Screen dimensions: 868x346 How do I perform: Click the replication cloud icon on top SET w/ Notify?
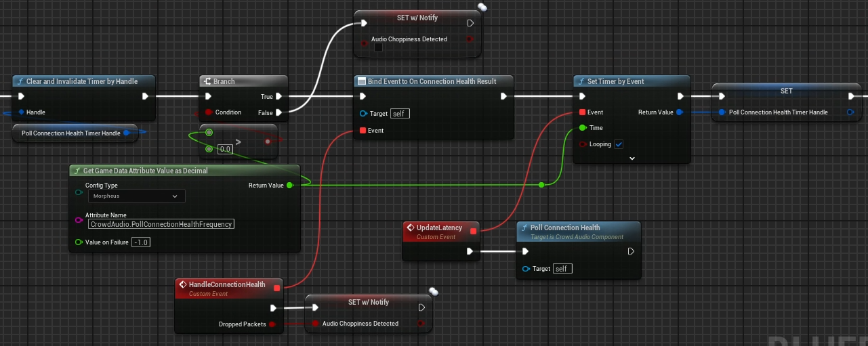pyautogui.click(x=482, y=7)
